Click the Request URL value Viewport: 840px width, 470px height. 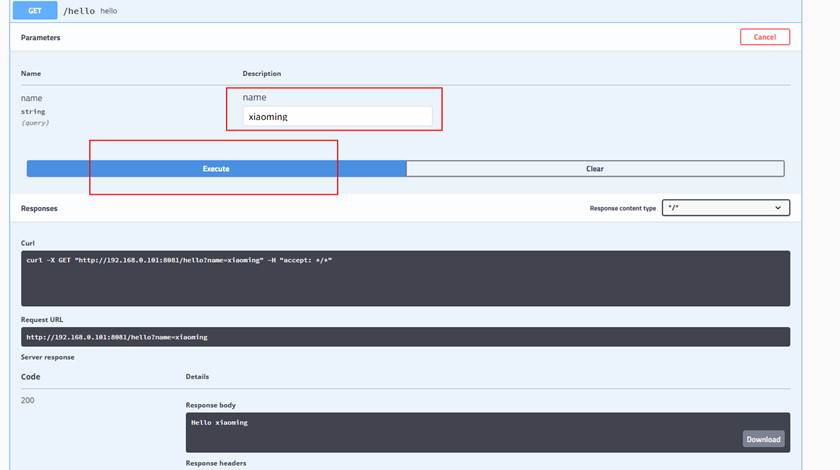(x=117, y=337)
